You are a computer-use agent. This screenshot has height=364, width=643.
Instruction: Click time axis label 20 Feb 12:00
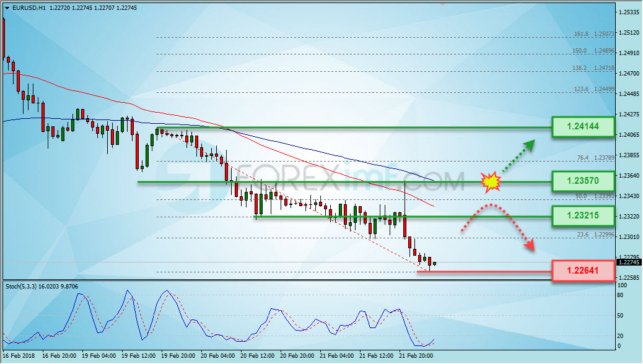258,356
